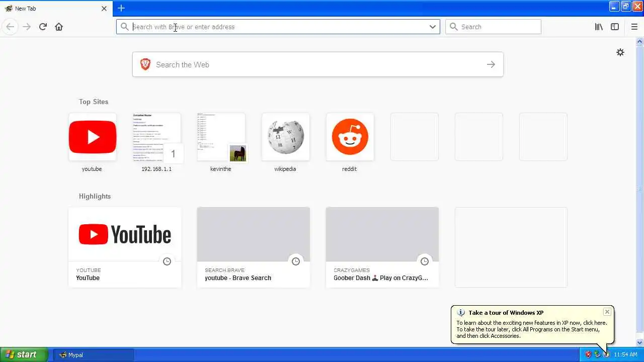Viewport: 644px width, 362px height.
Task: Click the browser Back arrow button
Action: pos(10,27)
